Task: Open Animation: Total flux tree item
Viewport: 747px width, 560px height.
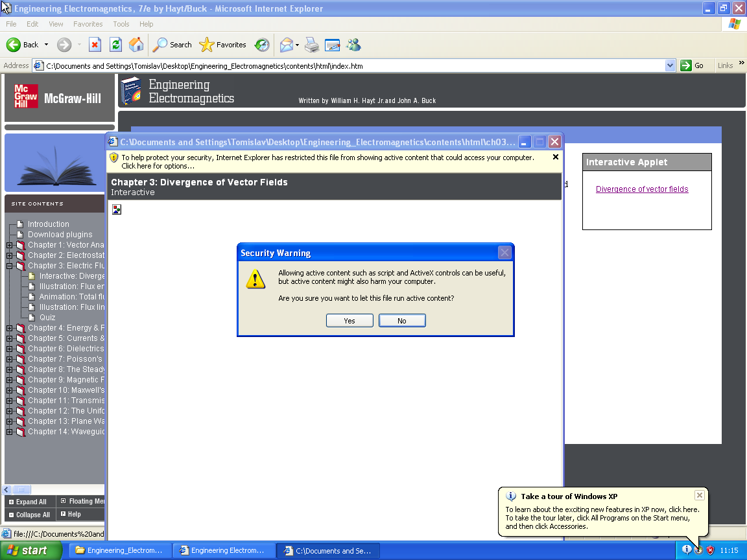Action: click(72, 297)
